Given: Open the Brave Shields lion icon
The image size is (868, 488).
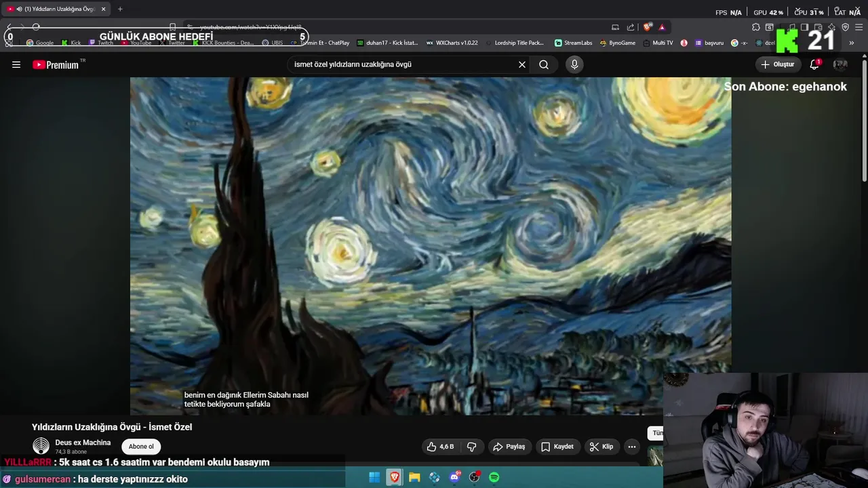Looking at the screenshot, I should click(x=648, y=27).
